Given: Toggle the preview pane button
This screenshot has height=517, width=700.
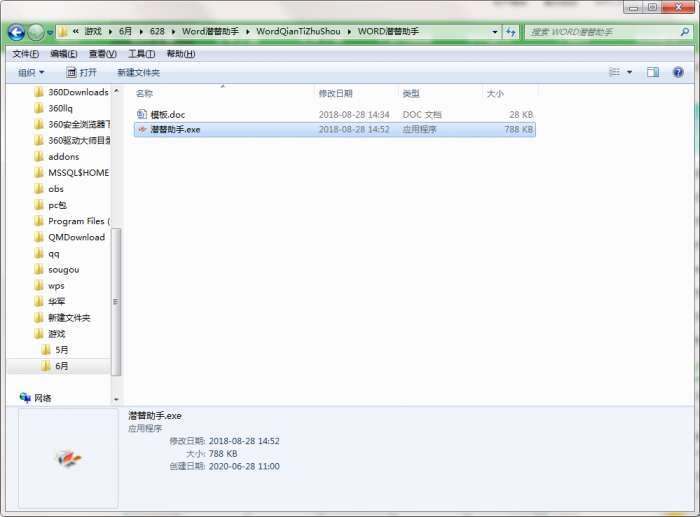Looking at the screenshot, I should point(653,72).
